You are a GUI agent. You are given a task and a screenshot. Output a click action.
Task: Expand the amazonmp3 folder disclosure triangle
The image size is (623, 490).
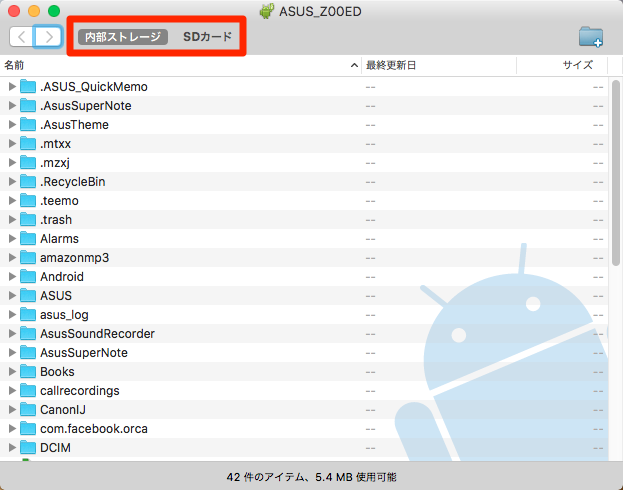12,258
